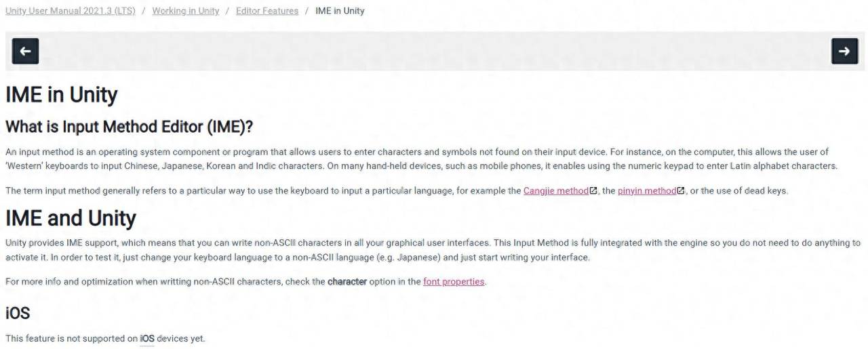Image resolution: width=868 pixels, height=349 pixels.
Task: Navigate to Working in Unity breadcrumb
Action: coord(185,11)
